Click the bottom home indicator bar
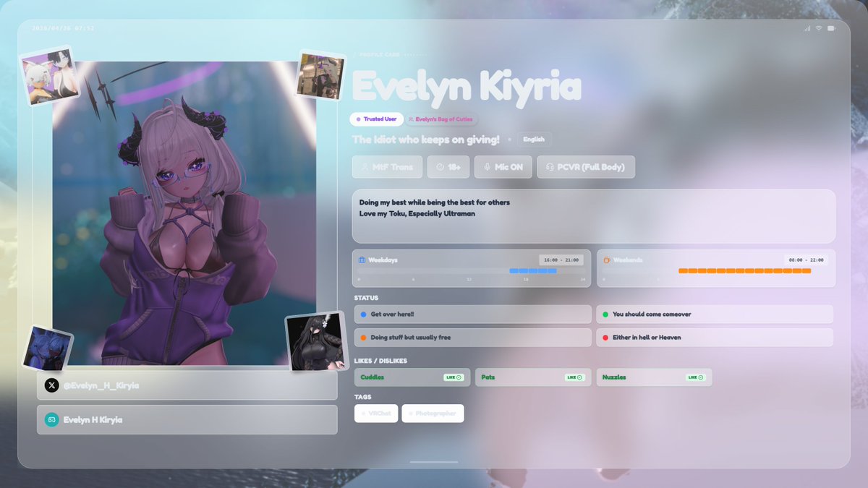The image size is (868, 488). pyautogui.click(x=433, y=462)
